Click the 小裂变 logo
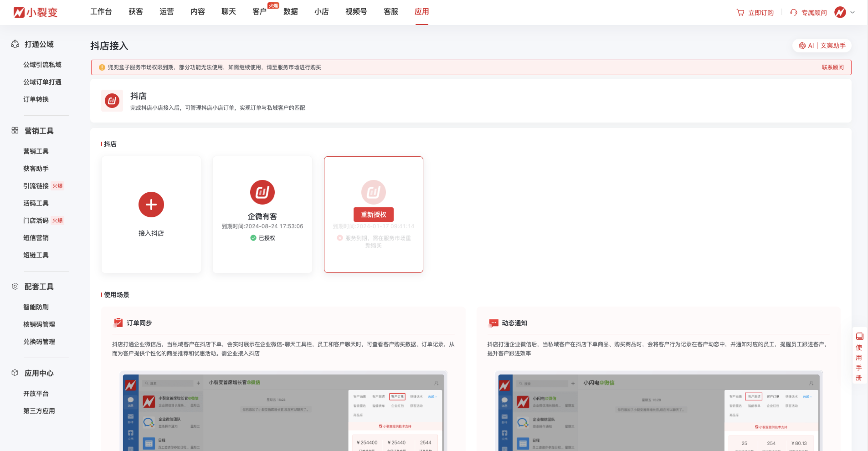Viewport: 868px width, 451px height. tap(35, 12)
